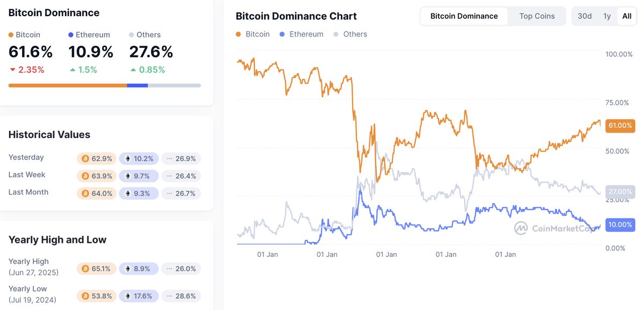Toggle the Ethereum series in the chart legend

[x=301, y=34]
